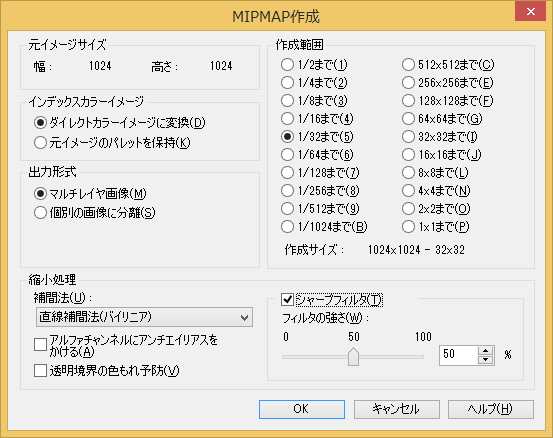Increase filter strength with up spinner arrow
The width and height of the screenshot is (553, 438).
point(486,351)
